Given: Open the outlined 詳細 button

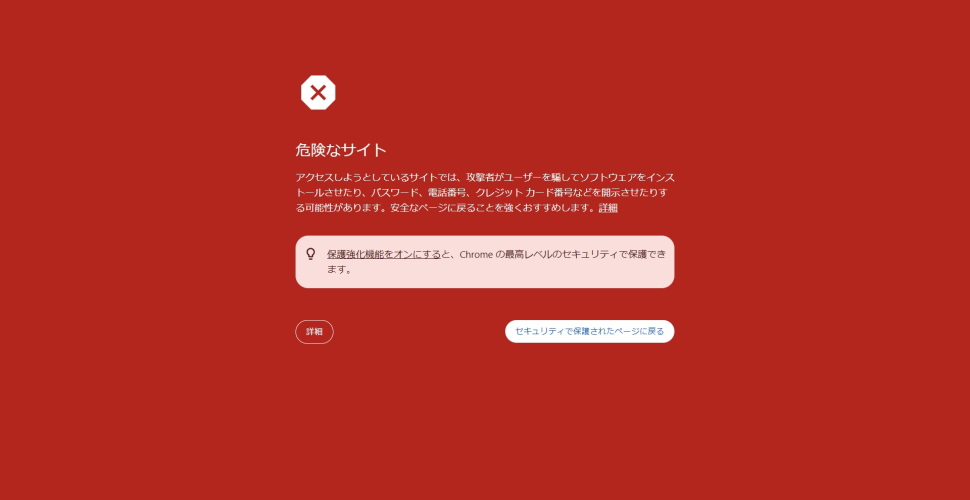Looking at the screenshot, I should (314, 332).
